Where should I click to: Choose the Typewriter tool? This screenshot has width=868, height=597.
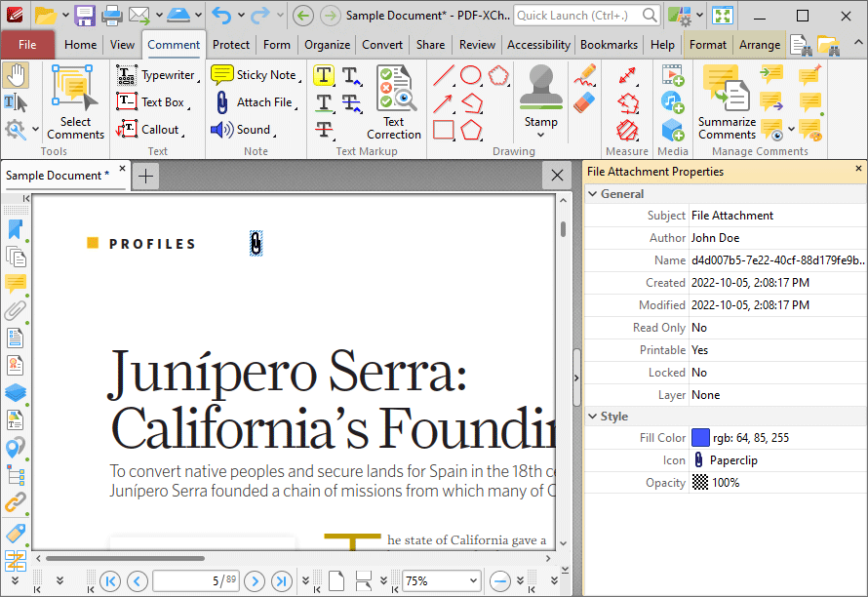coord(158,75)
